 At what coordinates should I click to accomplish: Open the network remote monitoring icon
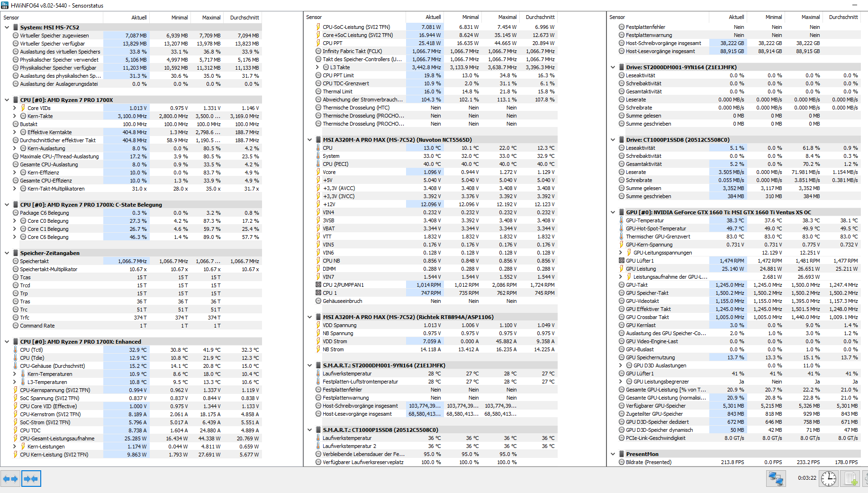776,479
